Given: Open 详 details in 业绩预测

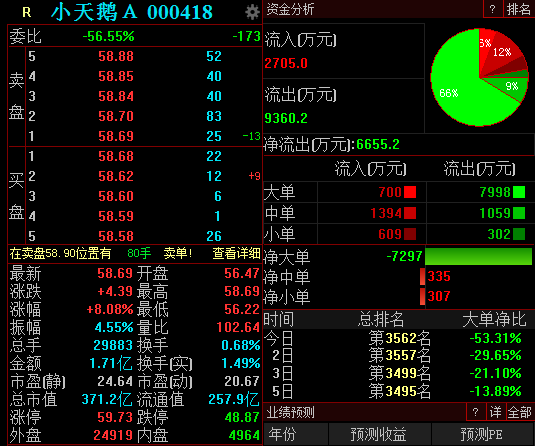Looking at the screenshot, I should 496,412.
